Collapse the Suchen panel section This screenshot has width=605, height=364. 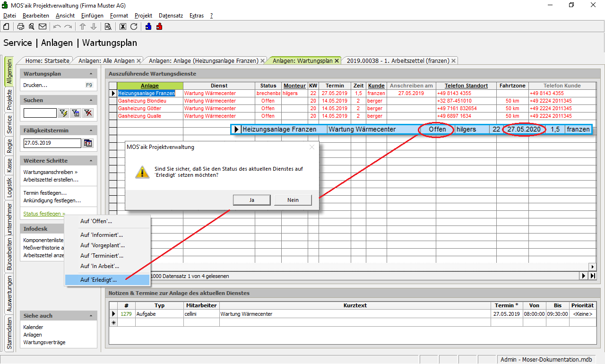(x=91, y=101)
